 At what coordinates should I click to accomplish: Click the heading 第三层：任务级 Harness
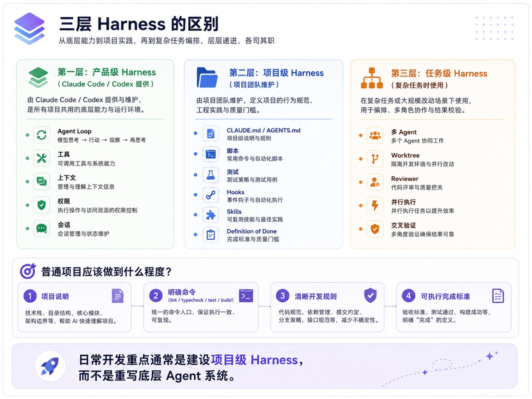tap(439, 73)
